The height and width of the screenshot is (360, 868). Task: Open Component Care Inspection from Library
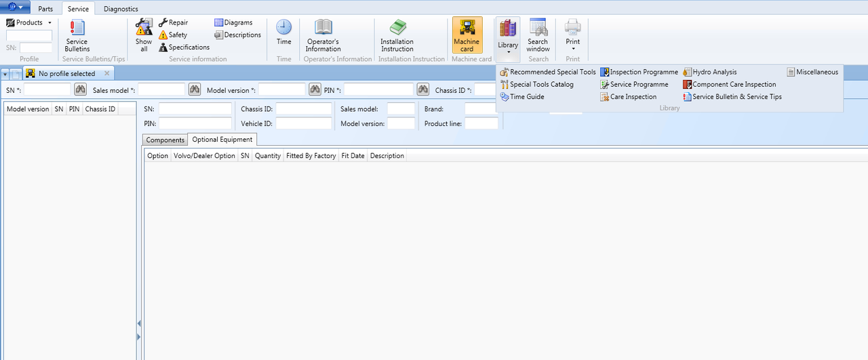tap(730, 84)
